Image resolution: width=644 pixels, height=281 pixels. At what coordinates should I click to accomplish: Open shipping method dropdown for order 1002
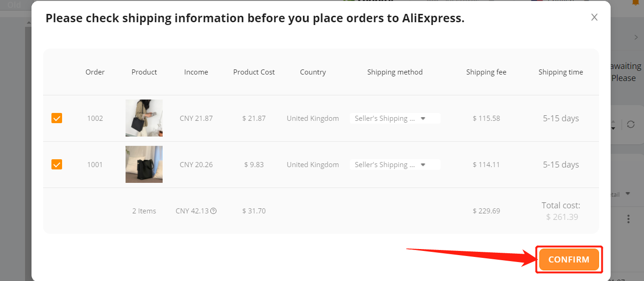395,118
